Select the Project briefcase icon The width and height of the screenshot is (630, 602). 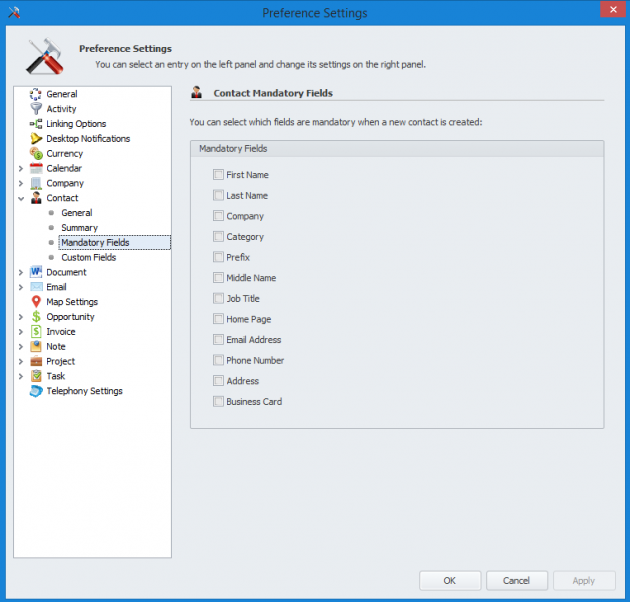[36, 361]
